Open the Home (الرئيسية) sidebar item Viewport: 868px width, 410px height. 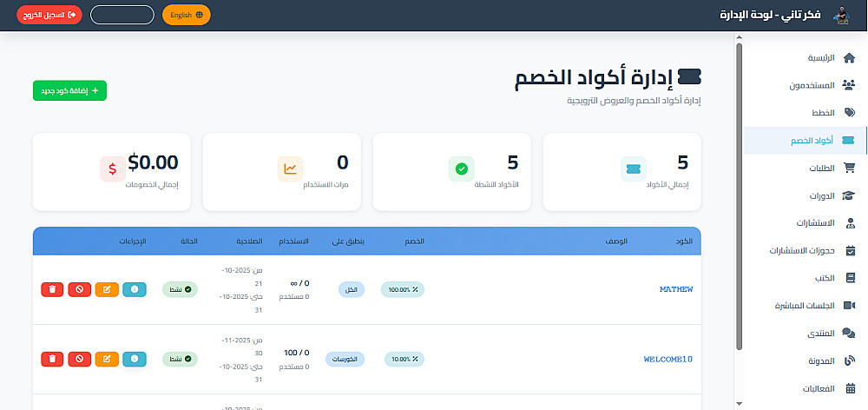806,58
